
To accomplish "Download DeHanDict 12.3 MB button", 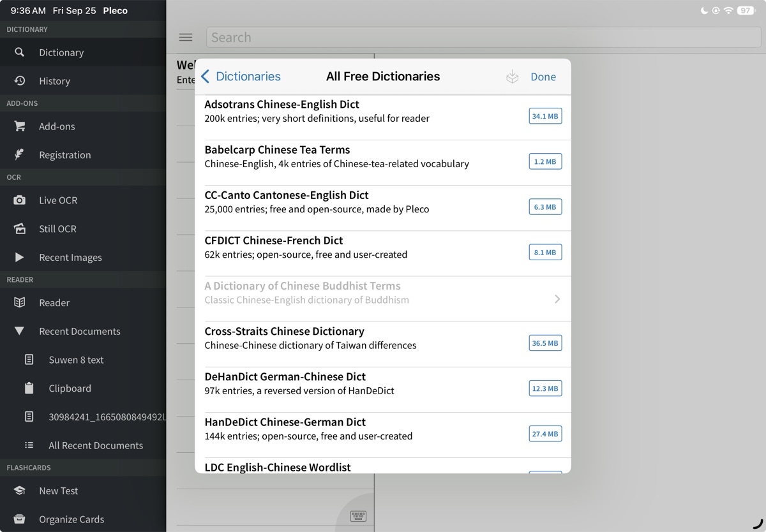I will pos(545,388).
